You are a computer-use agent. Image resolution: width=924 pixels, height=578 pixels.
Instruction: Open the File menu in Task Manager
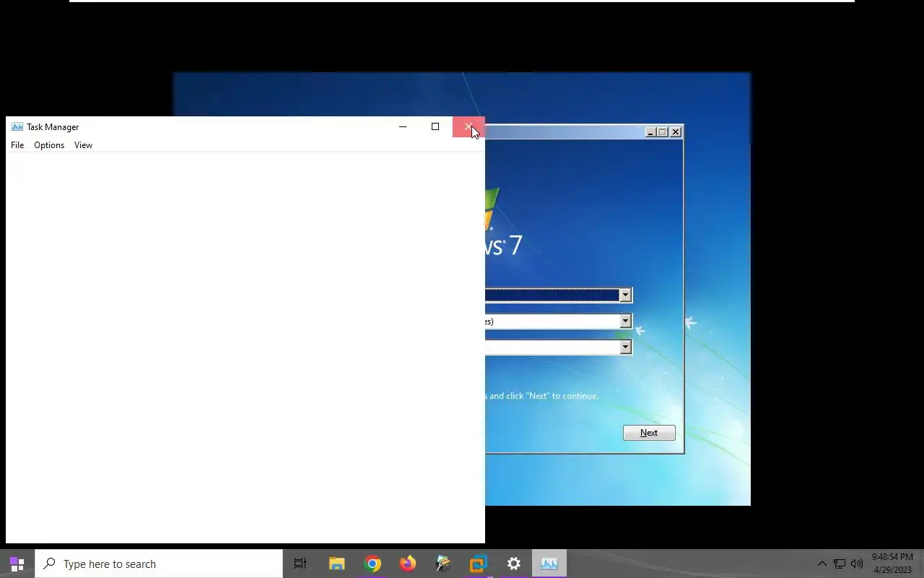(17, 145)
